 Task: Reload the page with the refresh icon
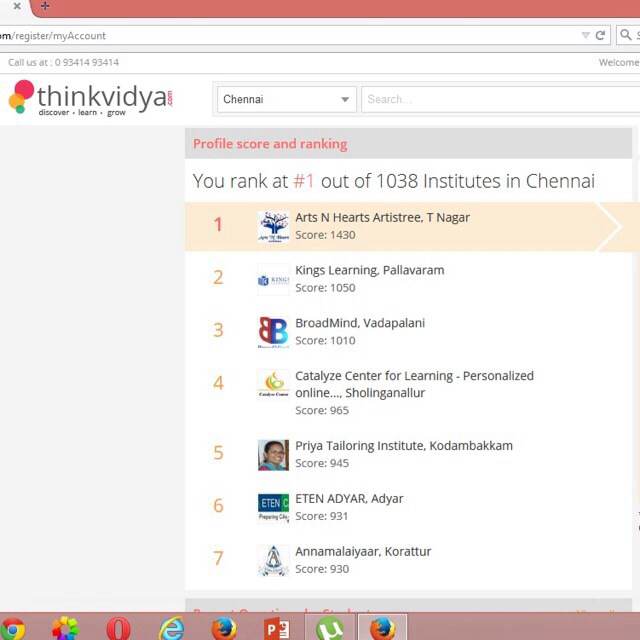click(600, 36)
